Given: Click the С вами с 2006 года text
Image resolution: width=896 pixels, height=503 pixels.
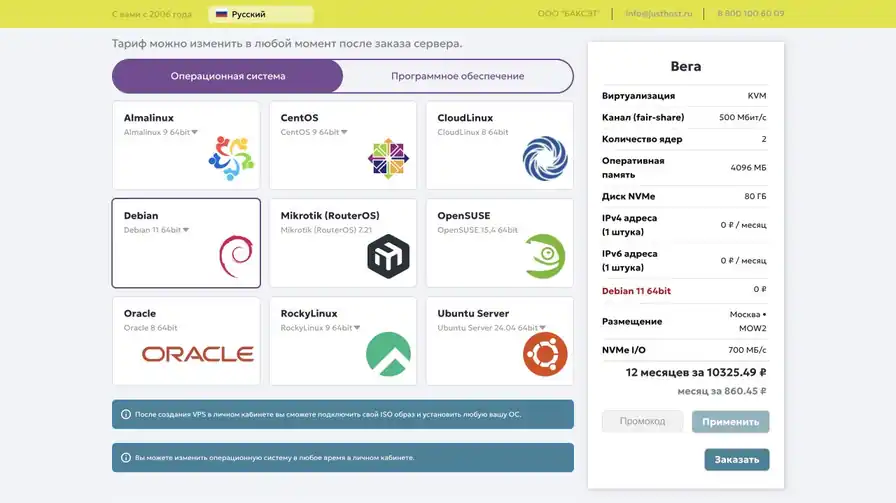Looking at the screenshot, I should click(x=152, y=14).
